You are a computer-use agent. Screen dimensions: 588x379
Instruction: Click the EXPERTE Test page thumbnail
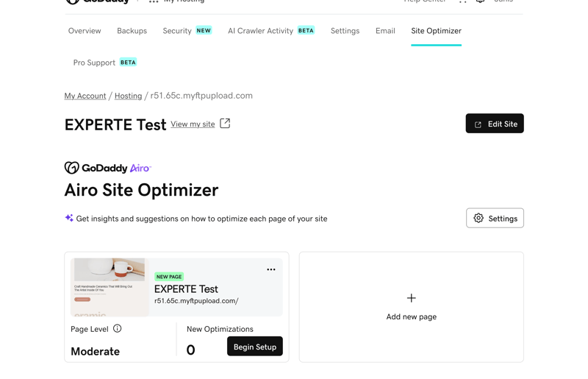(x=110, y=287)
